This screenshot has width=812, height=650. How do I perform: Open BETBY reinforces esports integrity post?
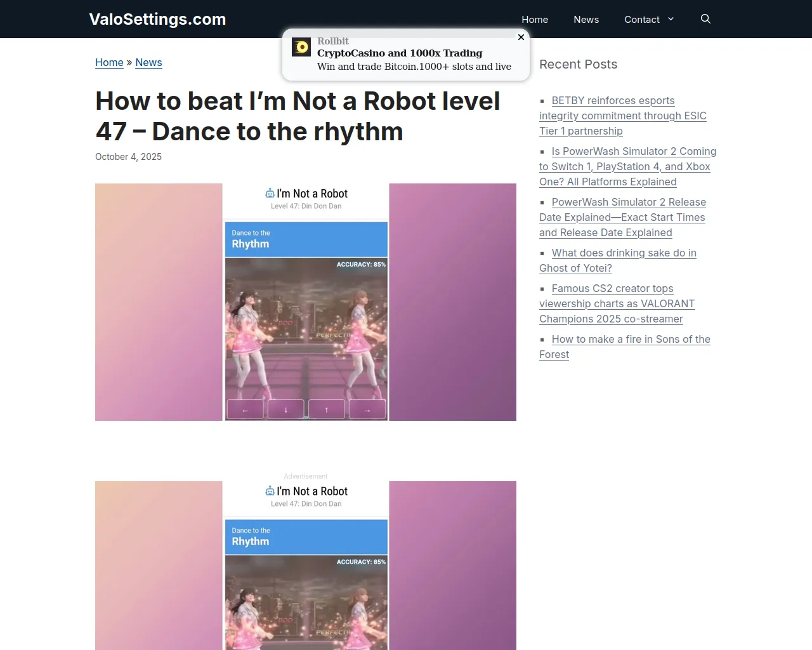(x=622, y=116)
